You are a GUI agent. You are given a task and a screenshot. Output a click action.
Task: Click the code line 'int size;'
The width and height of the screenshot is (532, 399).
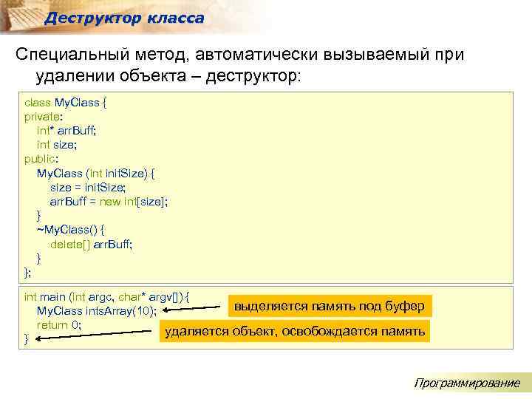(57, 145)
